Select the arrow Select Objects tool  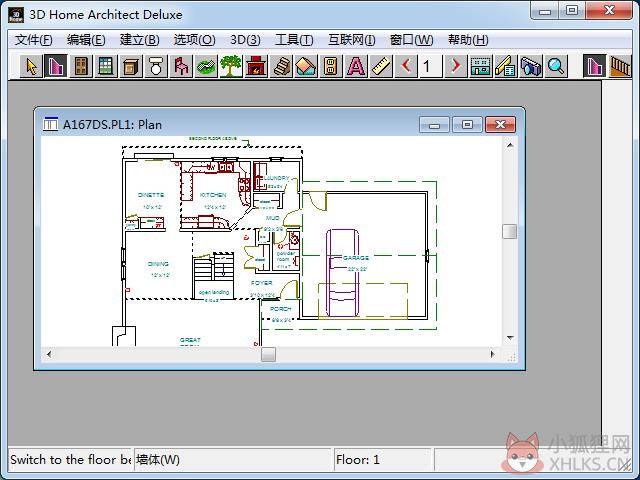pos(31,66)
